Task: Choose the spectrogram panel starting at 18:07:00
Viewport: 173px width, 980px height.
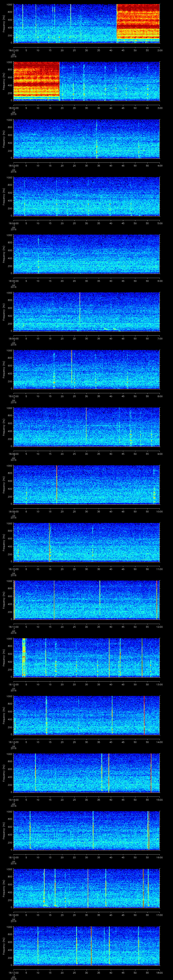Action: pyautogui.click(x=86, y=369)
